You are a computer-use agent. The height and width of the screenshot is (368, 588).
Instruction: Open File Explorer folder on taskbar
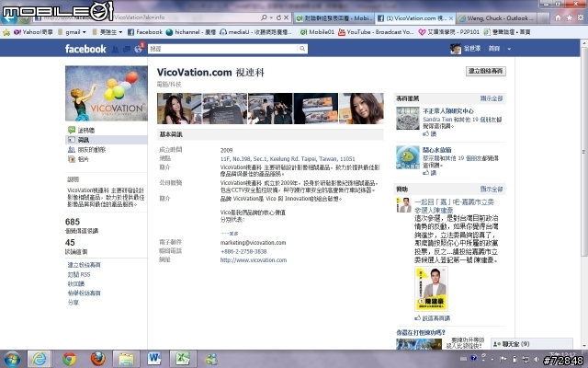click(126, 359)
